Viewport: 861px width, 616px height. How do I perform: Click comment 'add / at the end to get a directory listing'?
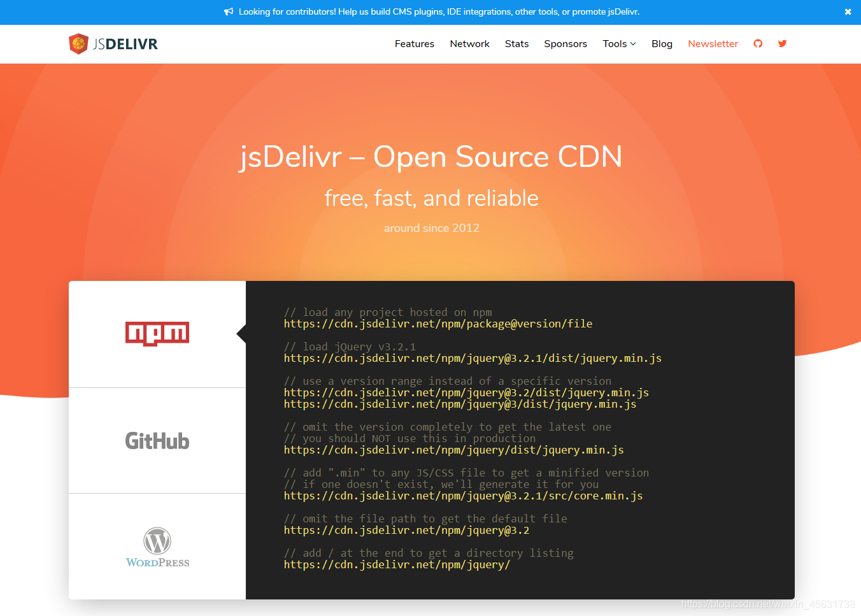tap(429, 553)
